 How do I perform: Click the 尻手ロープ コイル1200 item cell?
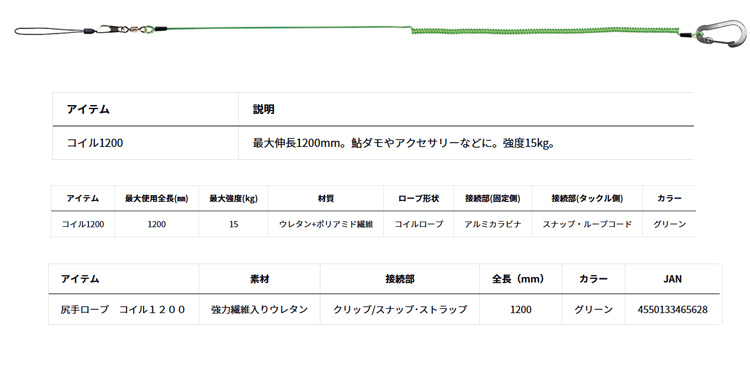click(123, 309)
